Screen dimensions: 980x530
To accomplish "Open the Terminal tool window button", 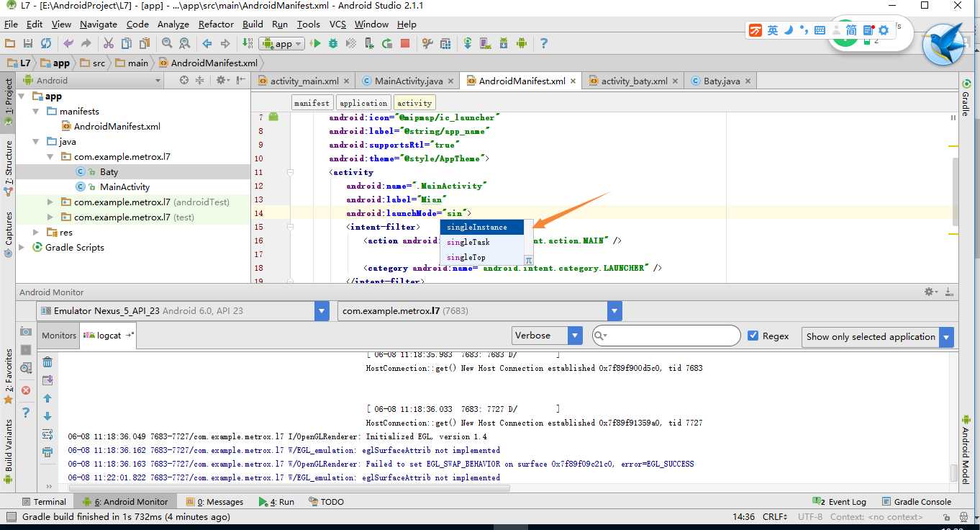I will 42,502.
